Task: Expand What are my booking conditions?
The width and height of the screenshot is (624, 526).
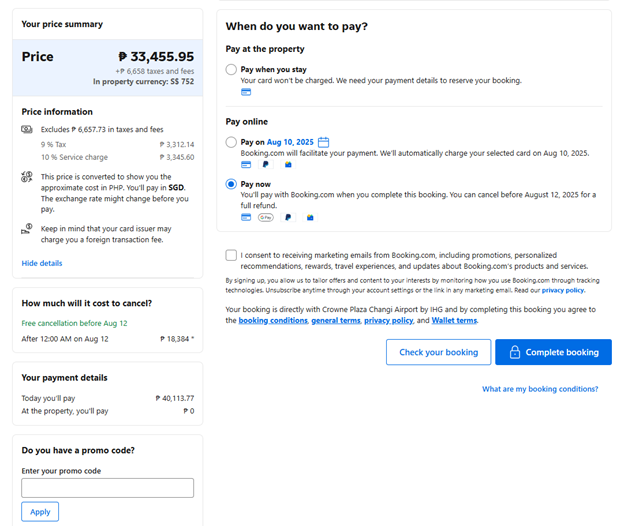Action: click(x=540, y=389)
